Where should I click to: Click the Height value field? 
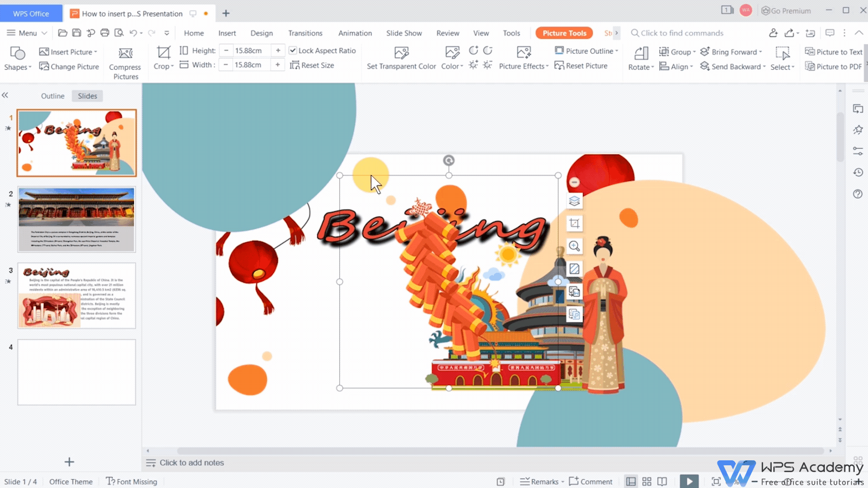coord(252,50)
